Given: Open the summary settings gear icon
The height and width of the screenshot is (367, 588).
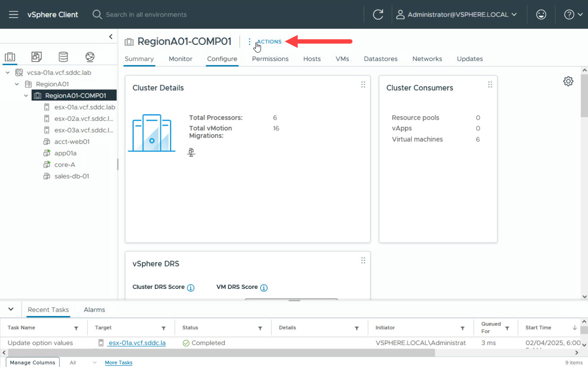Looking at the screenshot, I should (x=568, y=81).
